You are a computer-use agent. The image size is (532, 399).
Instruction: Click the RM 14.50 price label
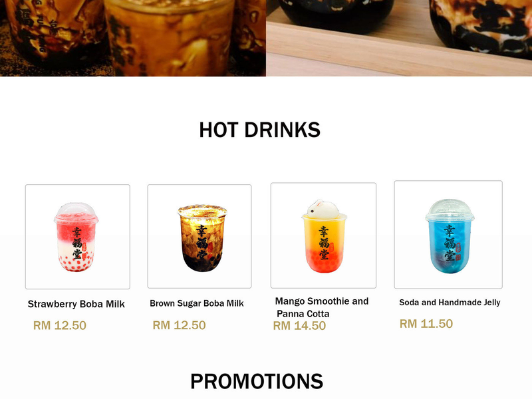tap(300, 326)
